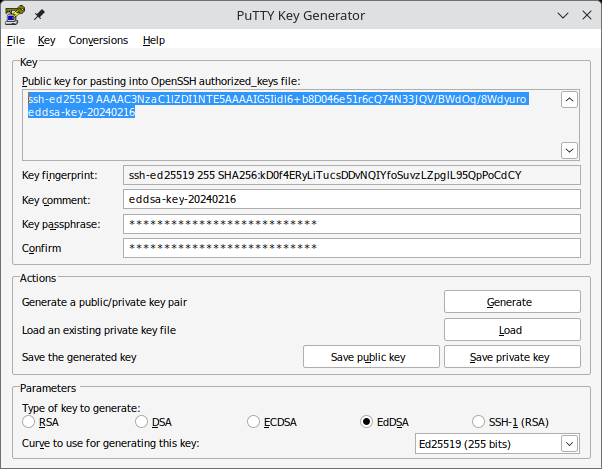Click the public key scroll down arrow
Viewport: 602px width, 469px height.
point(569,150)
